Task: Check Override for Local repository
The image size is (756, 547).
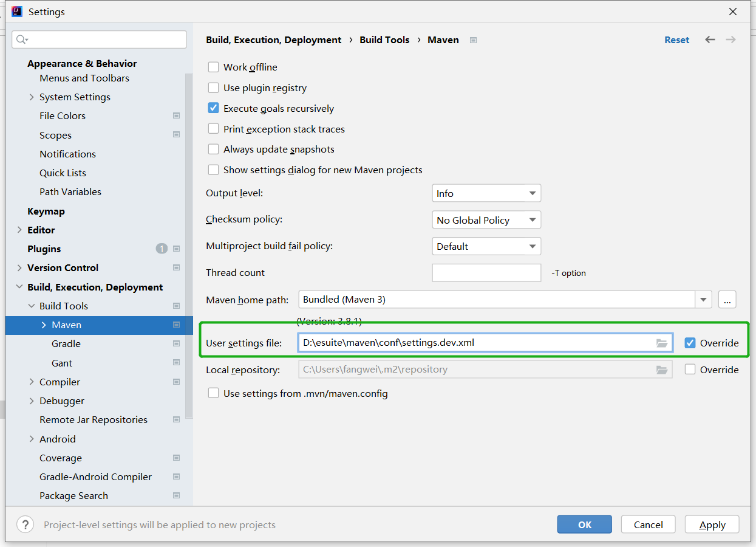Action: coord(690,370)
